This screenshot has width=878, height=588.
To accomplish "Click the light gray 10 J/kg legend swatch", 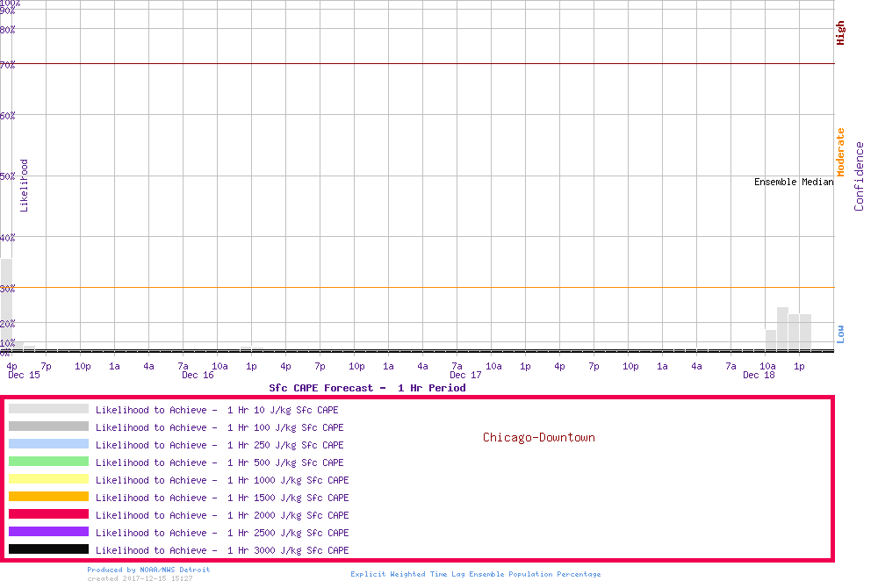I will tap(48, 409).
